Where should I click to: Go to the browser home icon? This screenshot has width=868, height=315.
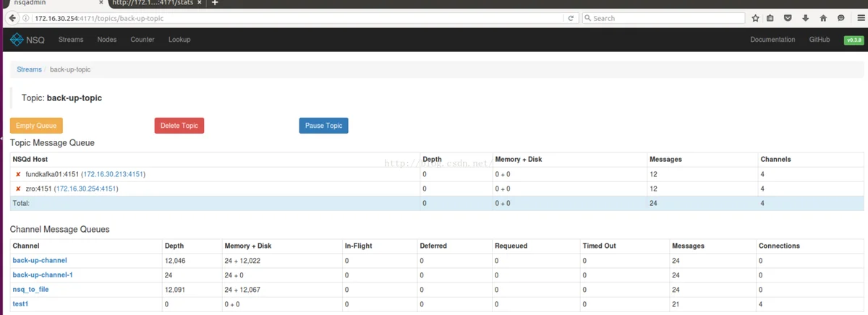pos(823,18)
